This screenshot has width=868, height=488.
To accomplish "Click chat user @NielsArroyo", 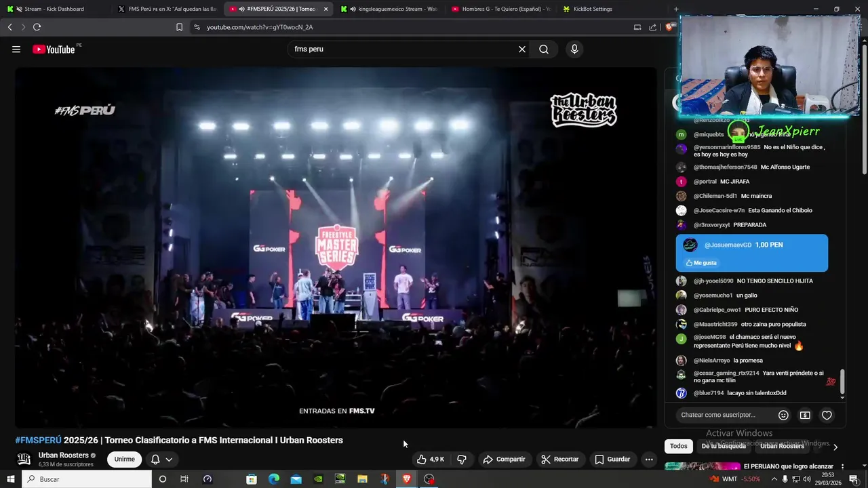I will 712,361.
